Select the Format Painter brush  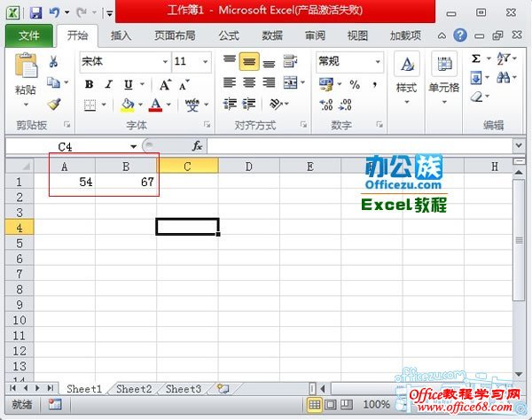coord(54,105)
